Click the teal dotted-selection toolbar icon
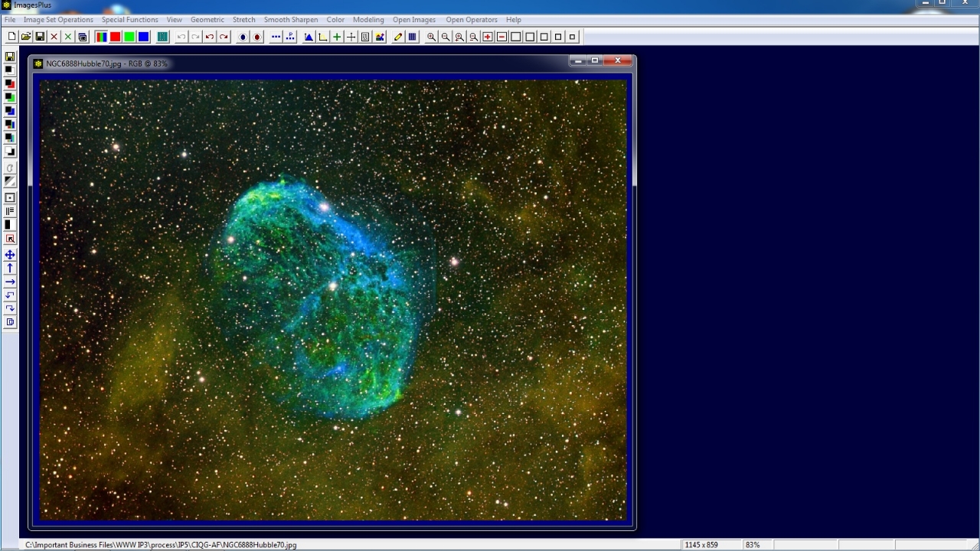Image resolution: width=980 pixels, height=551 pixels. point(162,37)
